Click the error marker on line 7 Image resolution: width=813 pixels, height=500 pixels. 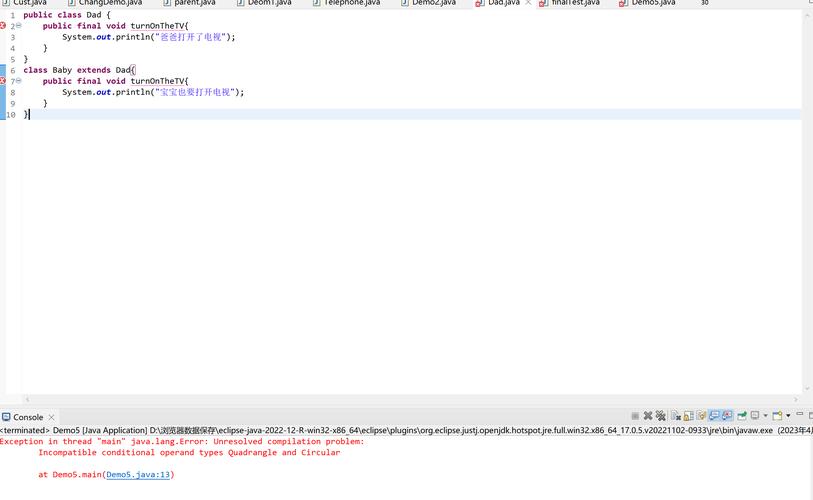point(3,81)
